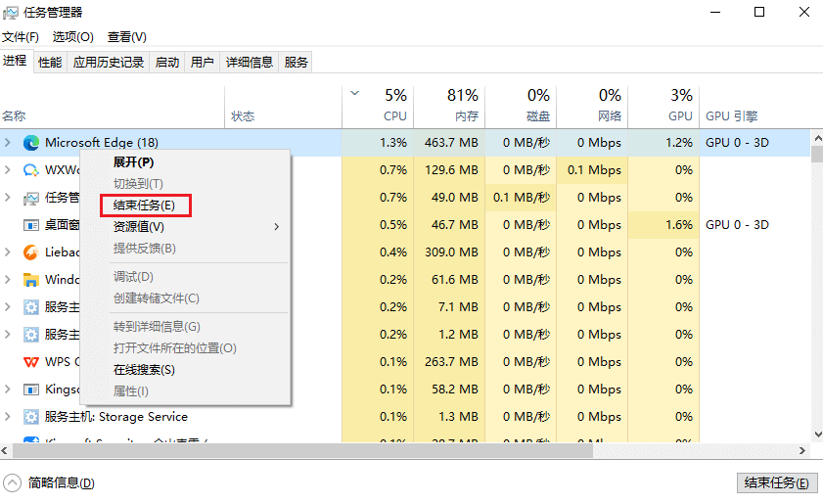823x504 pixels.
Task: Sort by the 内存 column header
Action: (449, 107)
